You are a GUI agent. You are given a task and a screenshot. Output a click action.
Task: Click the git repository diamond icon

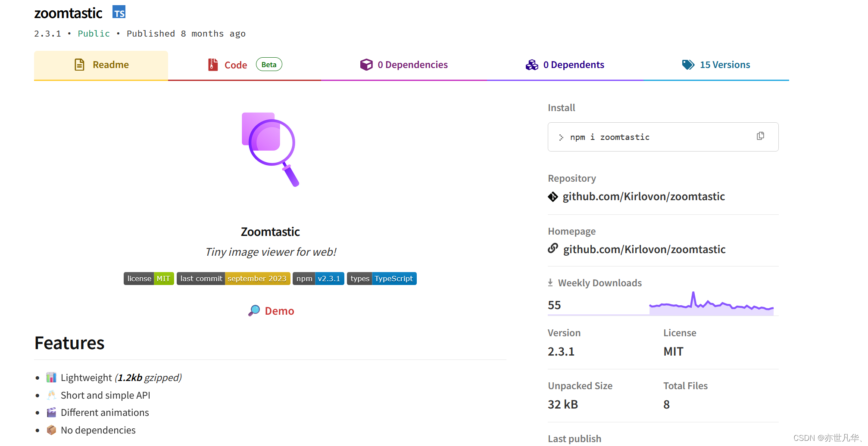pos(553,197)
